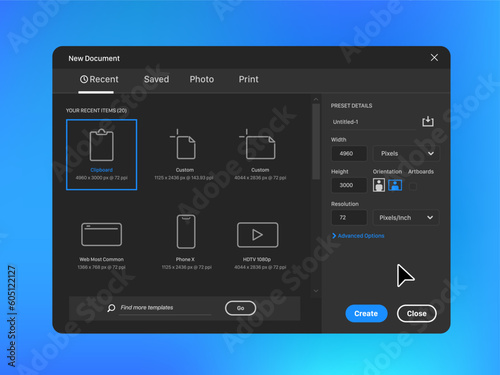Image resolution: width=500 pixels, height=375 pixels.
Task: Select the Web Most Common preset icon
Action: point(102,234)
